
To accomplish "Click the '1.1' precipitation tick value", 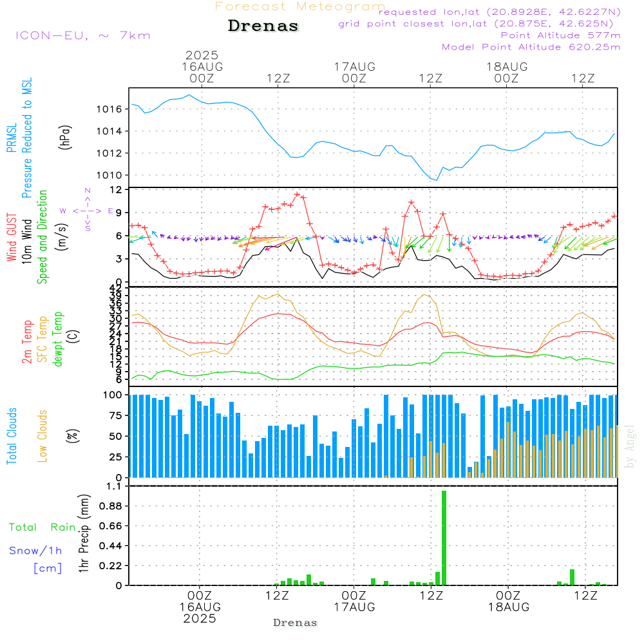I will click(x=114, y=487).
